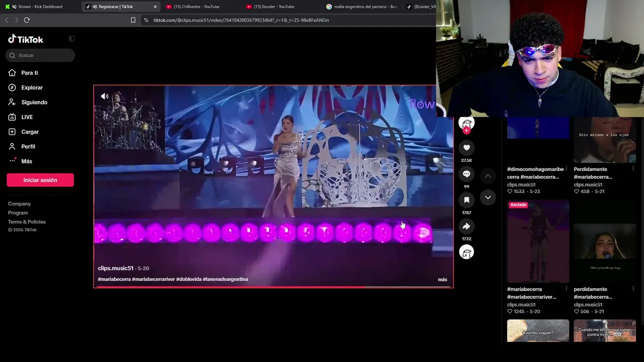The width and height of the screenshot is (644, 362).
Task: Open the clips.music51 author link below video
Action: point(115,268)
